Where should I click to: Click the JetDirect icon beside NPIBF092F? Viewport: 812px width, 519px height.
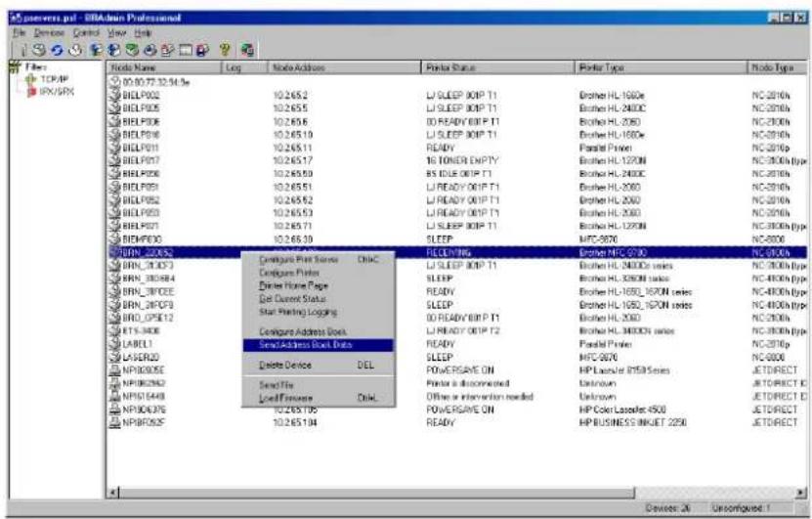point(114,422)
